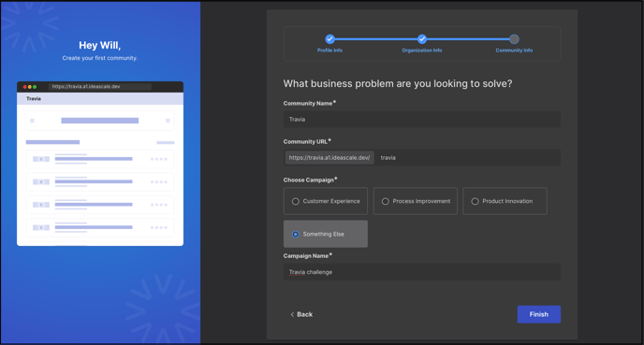Click 'Create your first community.' text
The image size is (644, 345).
[x=100, y=58]
